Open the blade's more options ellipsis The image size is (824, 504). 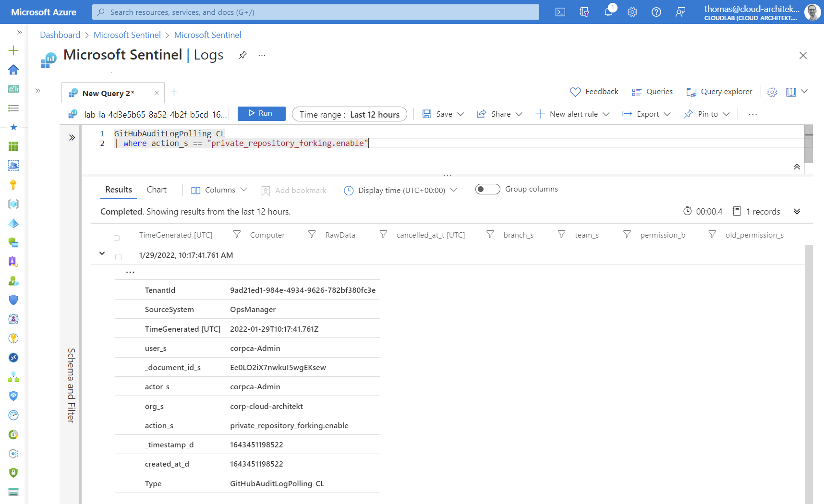click(262, 55)
